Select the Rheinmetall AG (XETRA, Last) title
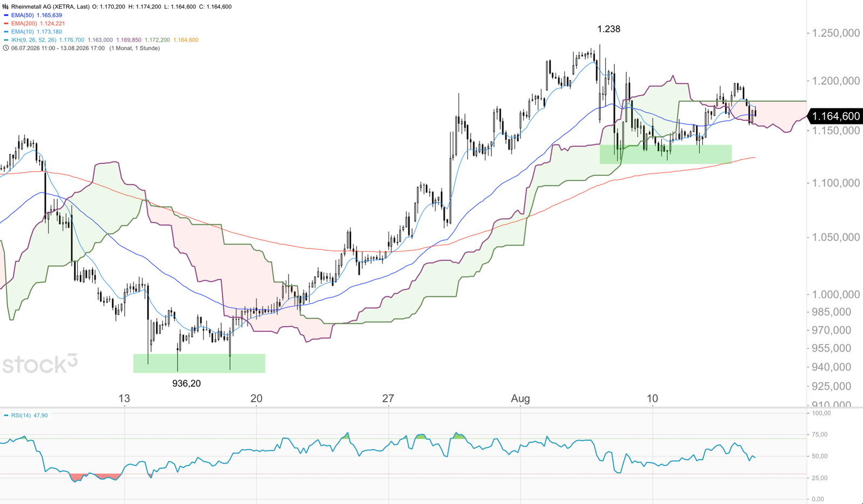Screen dimensions: 863x504 point(51,6)
